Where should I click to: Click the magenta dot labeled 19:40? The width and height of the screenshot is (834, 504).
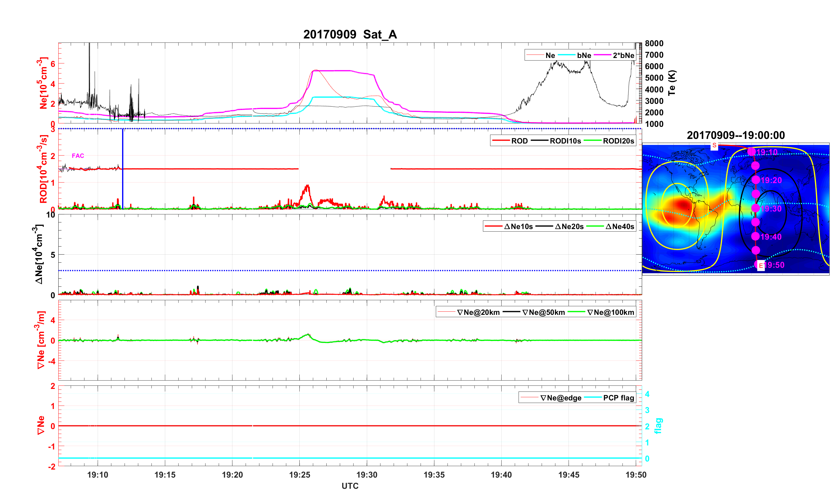tap(755, 236)
